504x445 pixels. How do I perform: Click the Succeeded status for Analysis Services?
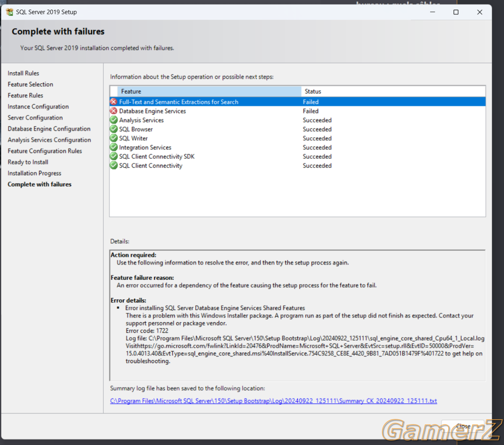point(317,120)
